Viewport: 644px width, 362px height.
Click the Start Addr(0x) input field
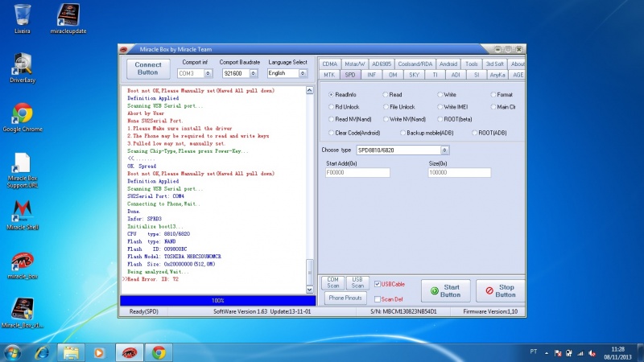tap(357, 173)
